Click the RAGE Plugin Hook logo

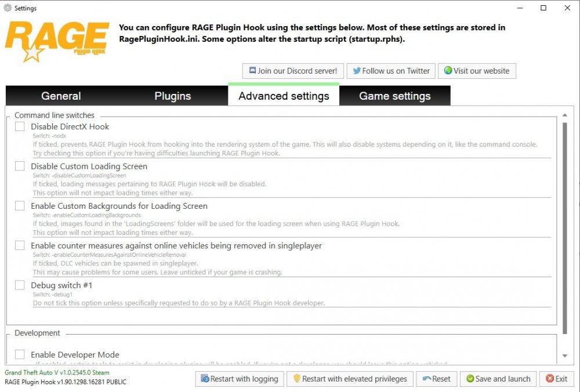tap(57, 42)
